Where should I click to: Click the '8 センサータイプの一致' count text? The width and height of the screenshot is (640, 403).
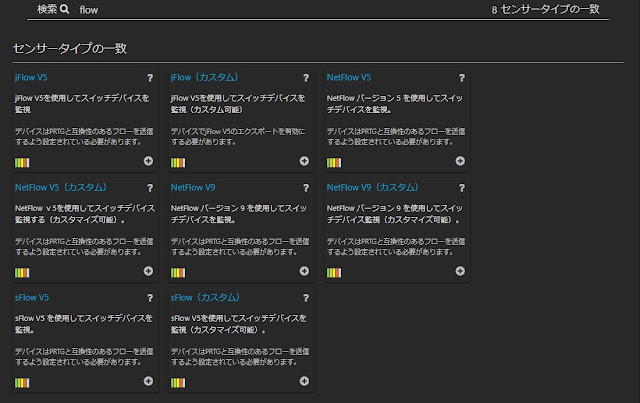[x=545, y=9]
